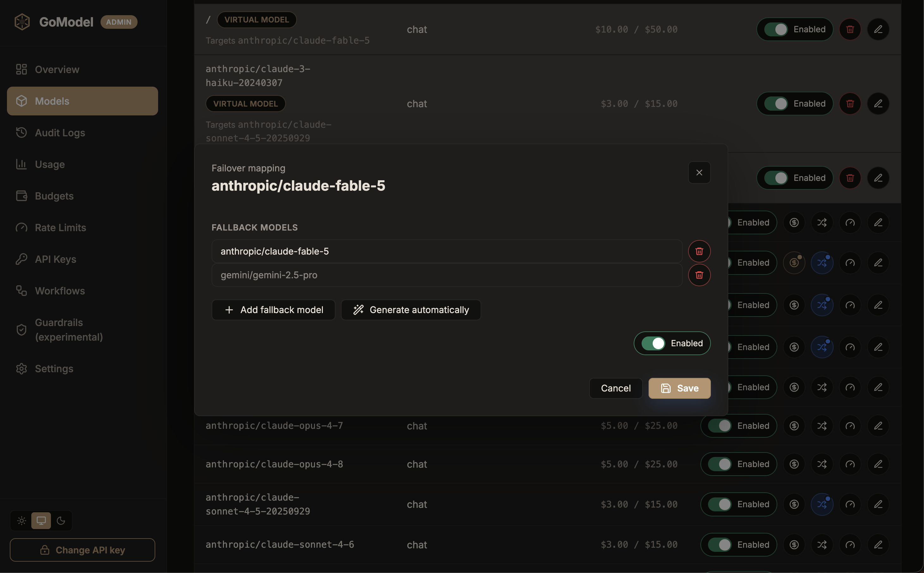924x573 pixels.
Task: Open rate limit for claude-opus-4-8
Action: (x=850, y=464)
